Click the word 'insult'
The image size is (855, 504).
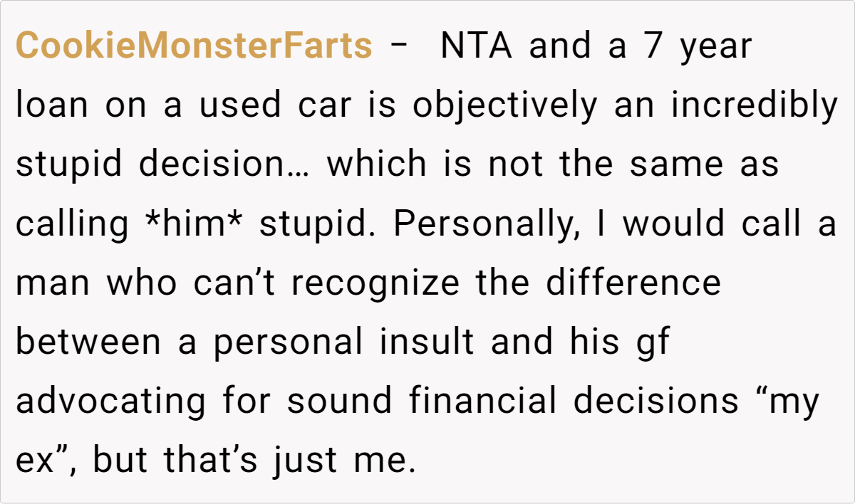click(427, 342)
